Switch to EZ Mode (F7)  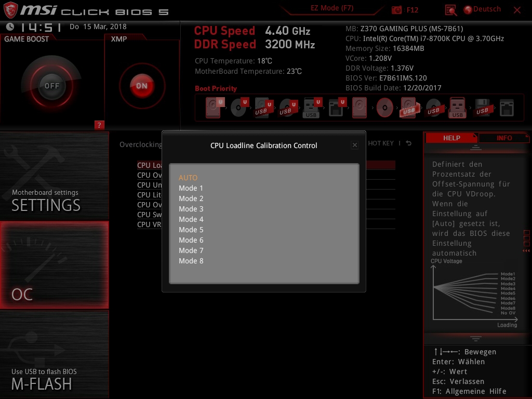(x=332, y=8)
